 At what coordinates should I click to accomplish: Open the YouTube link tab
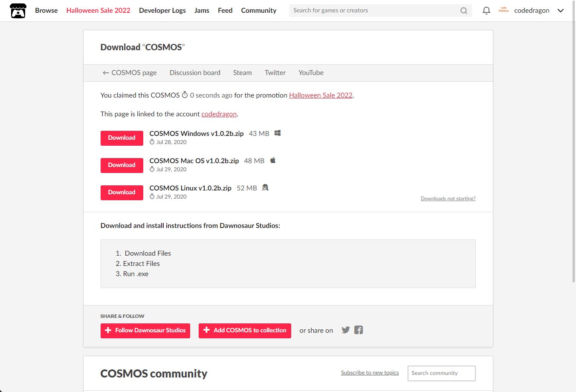pyautogui.click(x=311, y=72)
